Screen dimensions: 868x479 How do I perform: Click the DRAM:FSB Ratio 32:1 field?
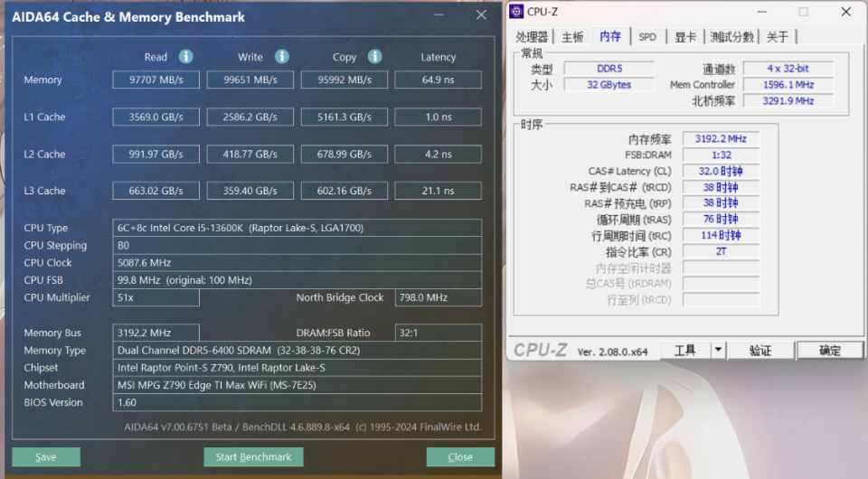point(438,333)
